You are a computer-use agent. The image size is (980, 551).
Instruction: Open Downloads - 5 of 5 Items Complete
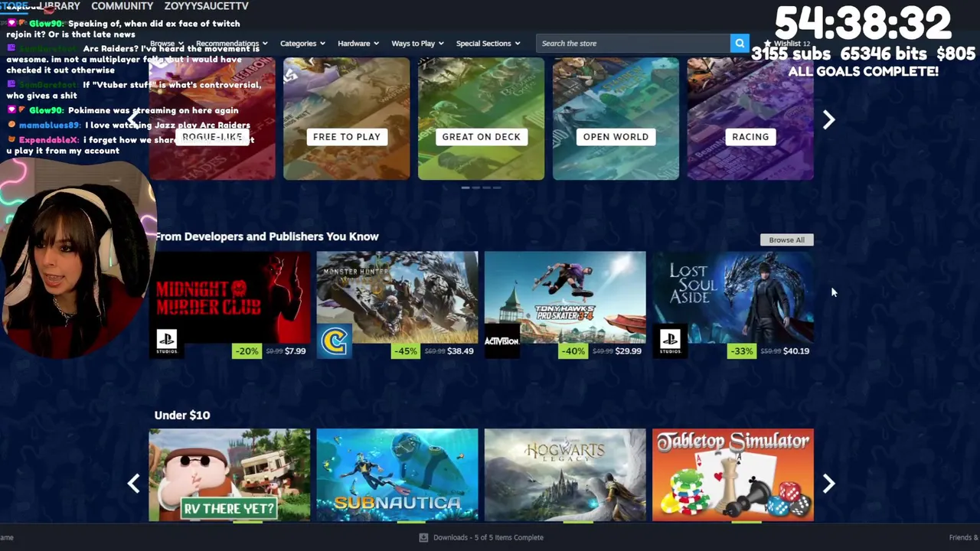[488, 537]
